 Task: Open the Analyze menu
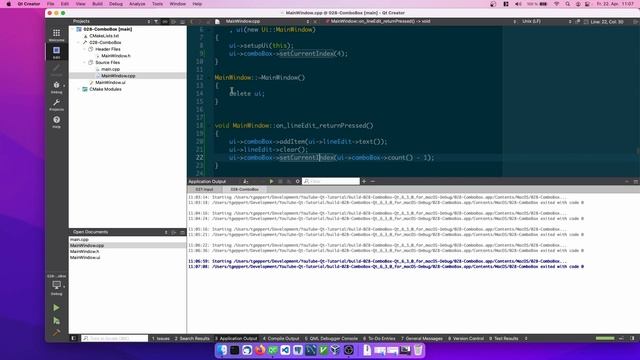click(137, 4)
